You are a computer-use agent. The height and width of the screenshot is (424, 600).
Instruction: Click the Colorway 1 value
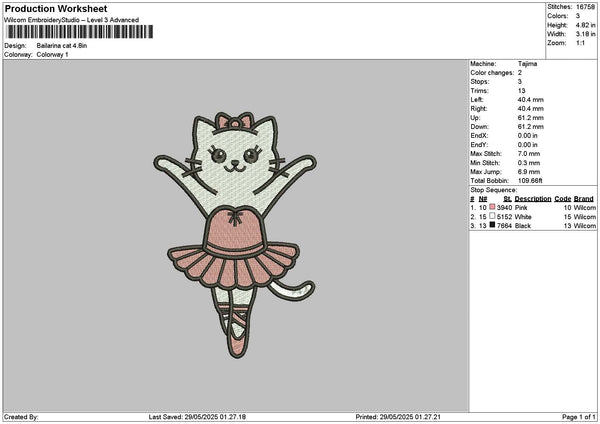(52, 55)
